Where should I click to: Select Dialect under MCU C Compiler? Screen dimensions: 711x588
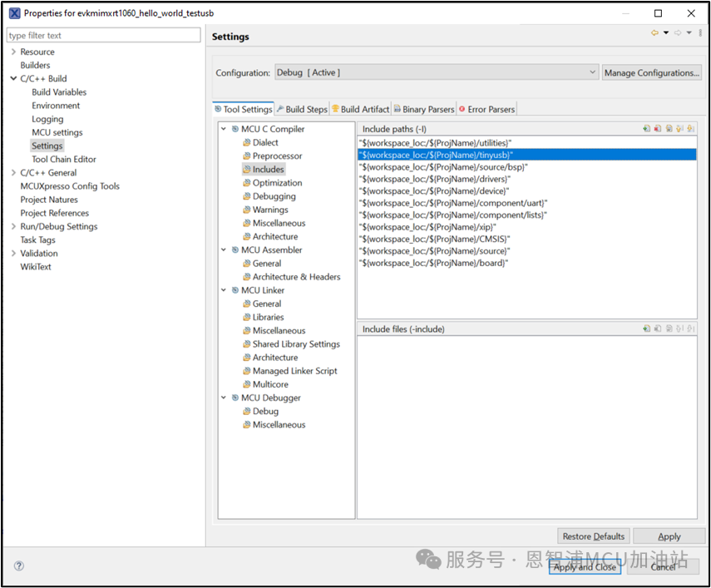pyautogui.click(x=265, y=142)
